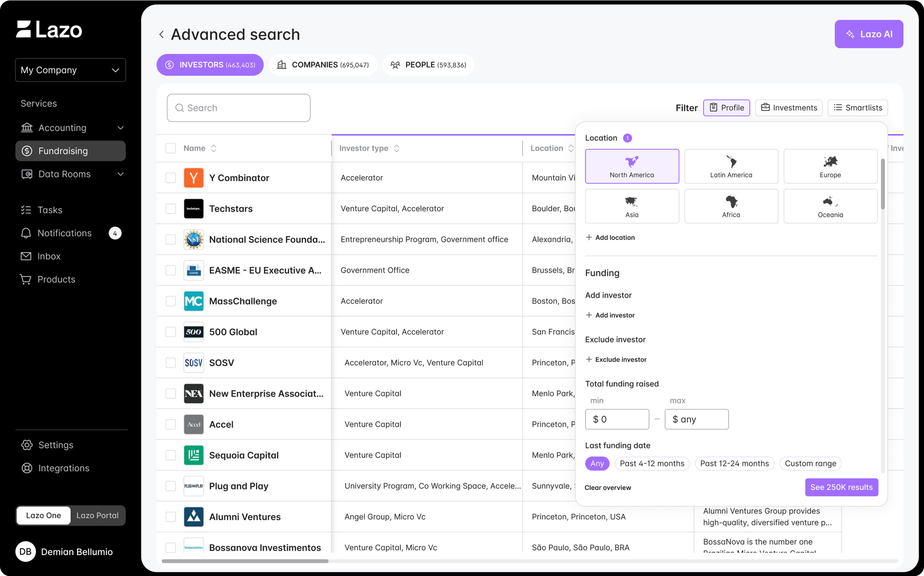Tick the select-all checkbox in header
Image resolution: width=924 pixels, height=576 pixels.
coord(170,148)
